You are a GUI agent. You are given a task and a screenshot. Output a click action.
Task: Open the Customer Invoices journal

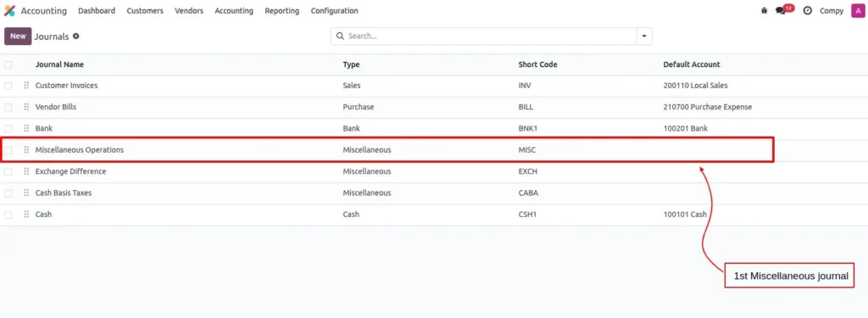tap(66, 86)
